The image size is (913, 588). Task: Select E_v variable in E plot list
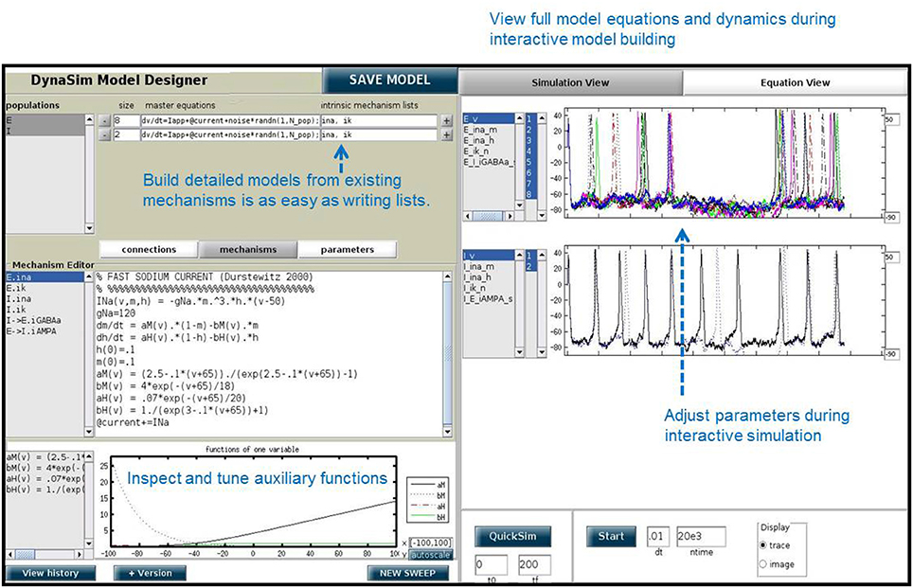[489, 118]
